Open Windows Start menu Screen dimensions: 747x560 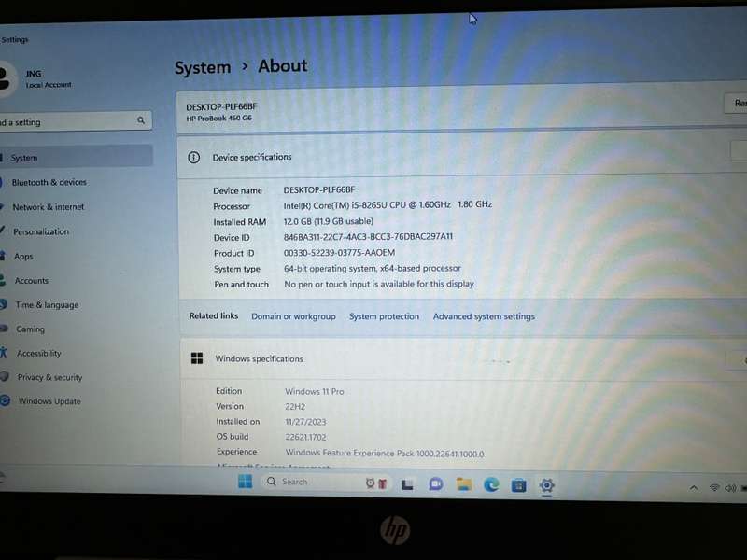point(246,482)
